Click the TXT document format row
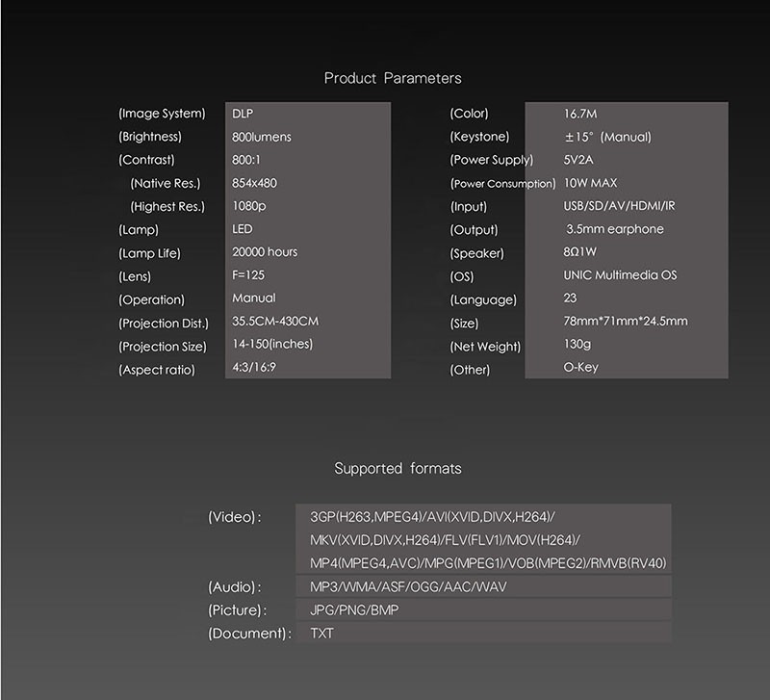Viewport: 770px width, 700px height. tap(323, 633)
